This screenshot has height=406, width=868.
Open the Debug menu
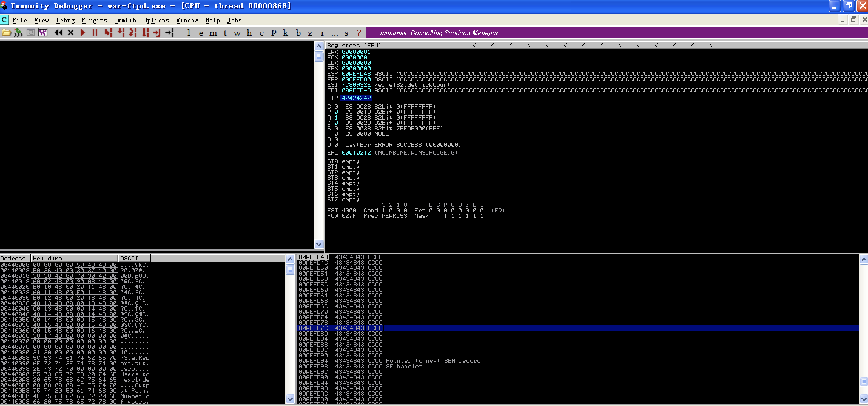(x=66, y=20)
